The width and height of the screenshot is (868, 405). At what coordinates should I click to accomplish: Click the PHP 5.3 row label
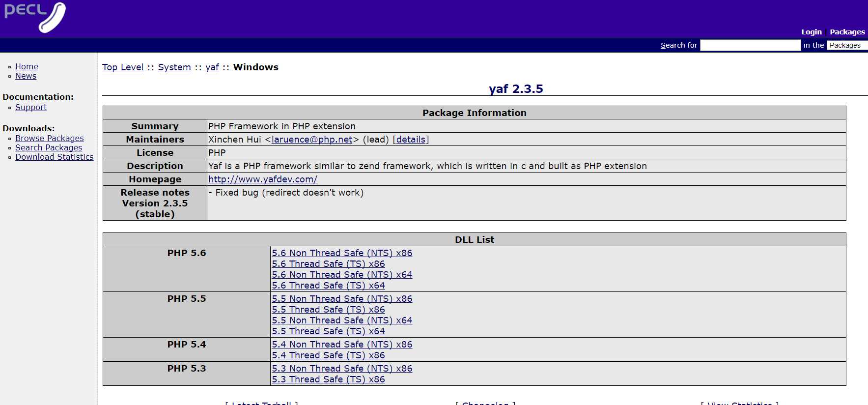pyautogui.click(x=187, y=369)
